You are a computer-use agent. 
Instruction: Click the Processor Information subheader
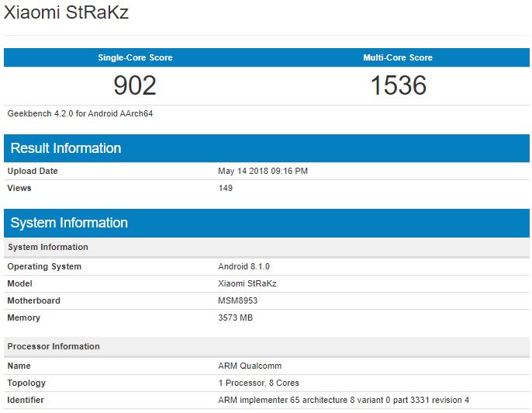tap(54, 346)
